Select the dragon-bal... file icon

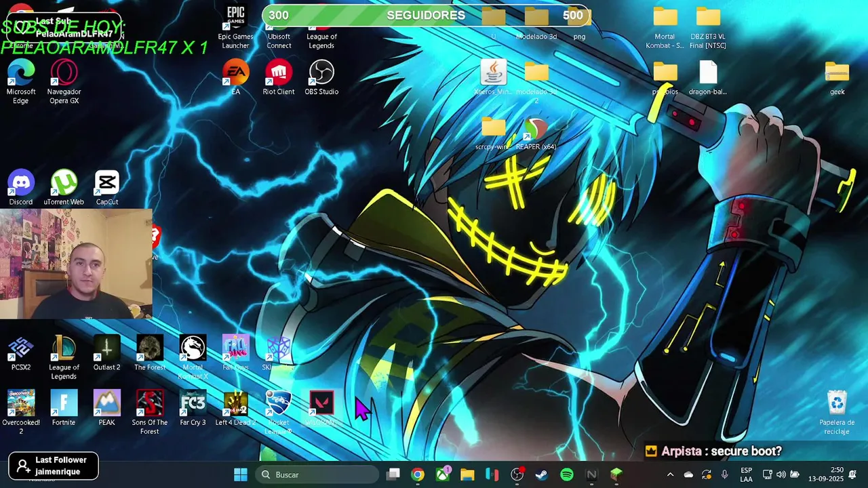tap(707, 77)
